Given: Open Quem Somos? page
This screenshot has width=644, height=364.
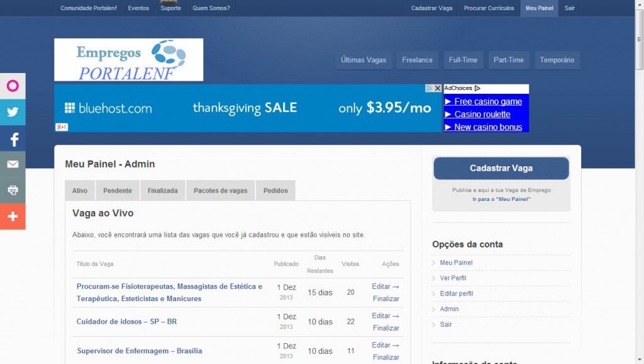Looking at the screenshot, I should point(211,8).
